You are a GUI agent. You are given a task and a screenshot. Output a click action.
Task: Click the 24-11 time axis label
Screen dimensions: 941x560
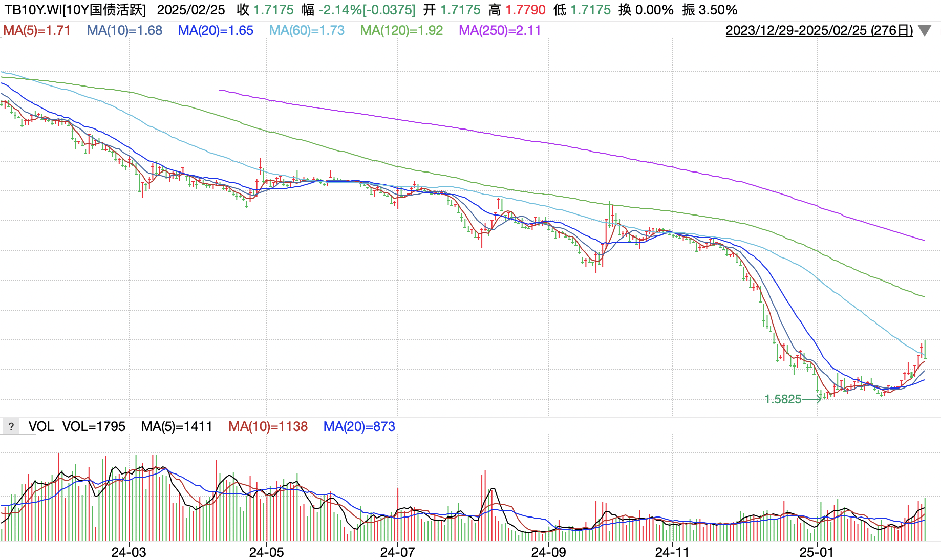(x=672, y=552)
